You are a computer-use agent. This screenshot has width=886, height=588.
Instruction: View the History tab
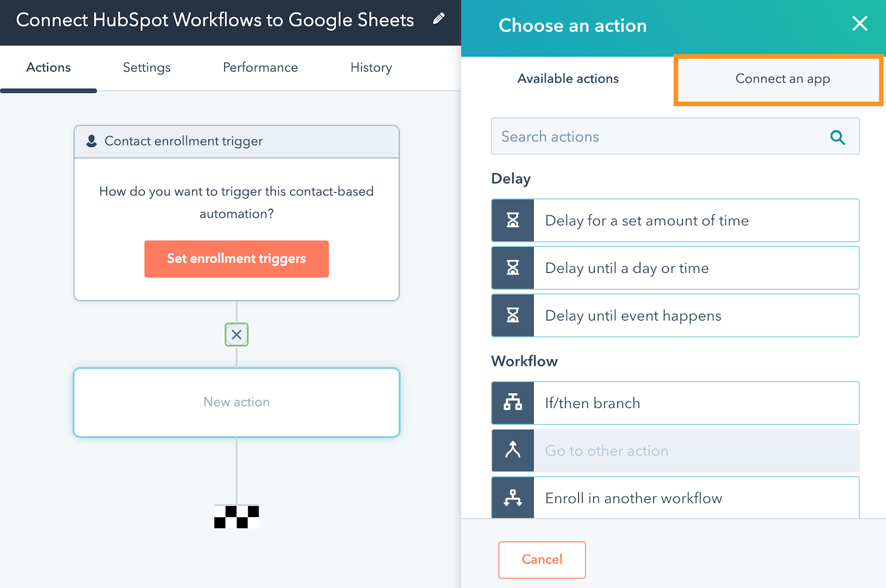[x=371, y=68]
